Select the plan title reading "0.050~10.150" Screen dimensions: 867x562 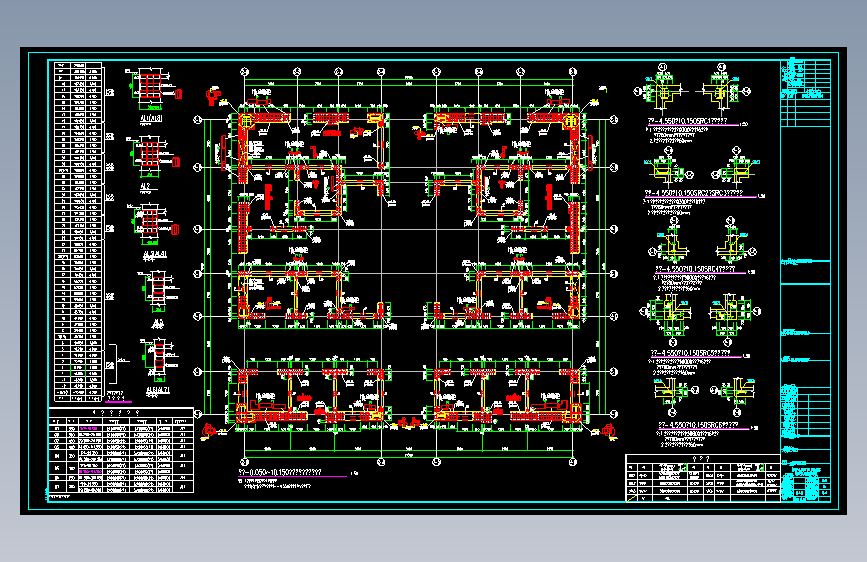280,472
